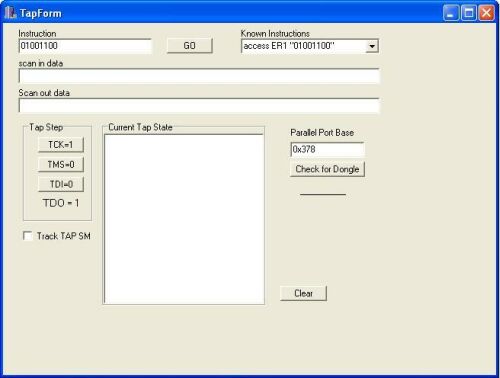Toggle the TDI=0 button

[x=61, y=184]
